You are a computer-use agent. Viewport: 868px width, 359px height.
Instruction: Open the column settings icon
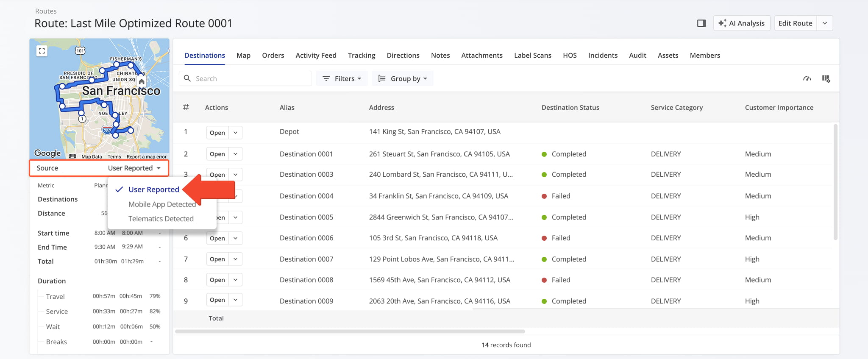(826, 78)
